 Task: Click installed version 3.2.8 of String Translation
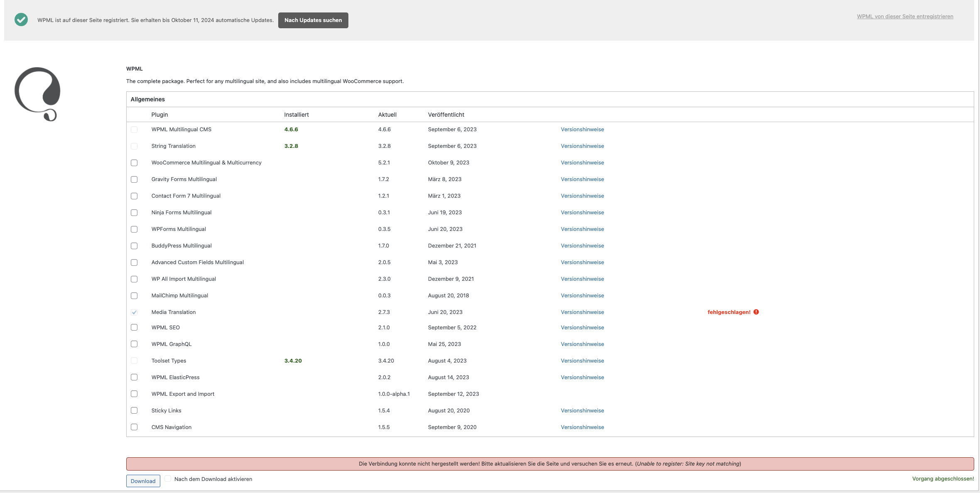point(291,146)
